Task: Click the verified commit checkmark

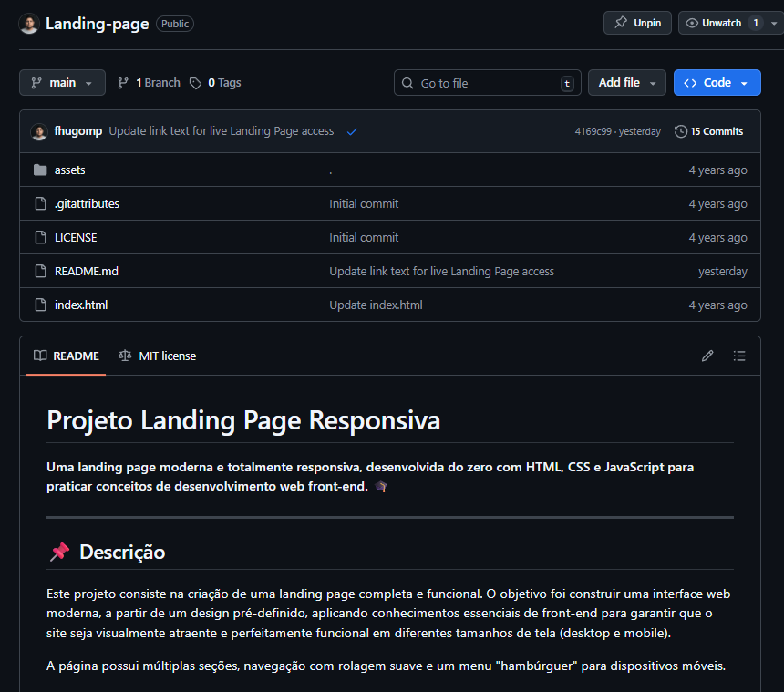Action: tap(352, 130)
